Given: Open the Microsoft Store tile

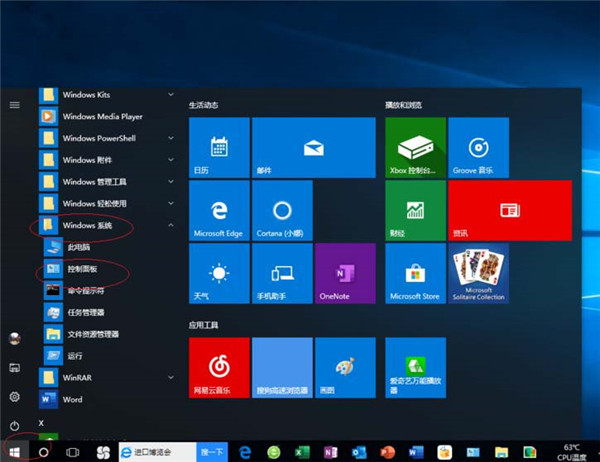Looking at the screenshot, I should (415, 273).
